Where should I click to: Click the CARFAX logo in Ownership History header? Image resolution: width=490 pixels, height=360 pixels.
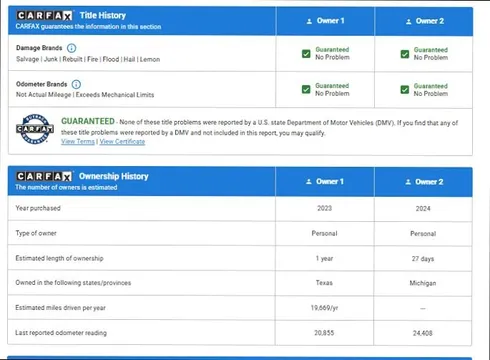44,176
